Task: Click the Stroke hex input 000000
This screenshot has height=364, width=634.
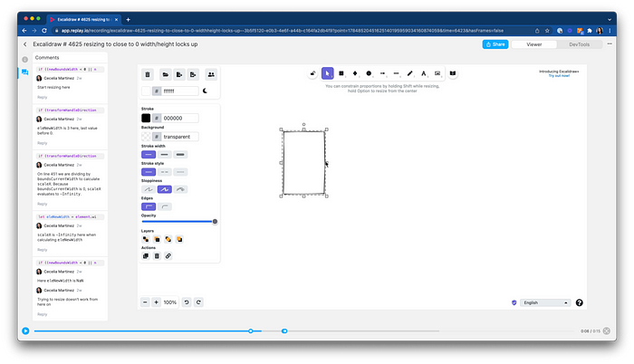Action: coord(180,118)
